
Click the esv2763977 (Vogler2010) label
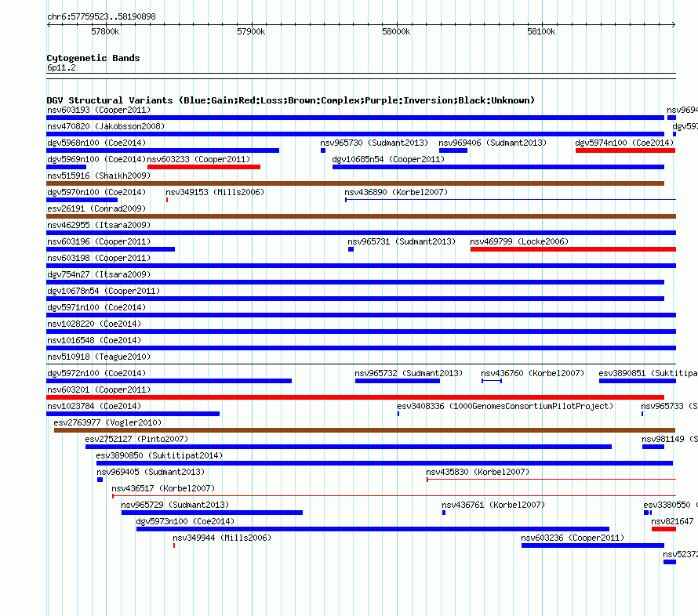coord(107,422)
